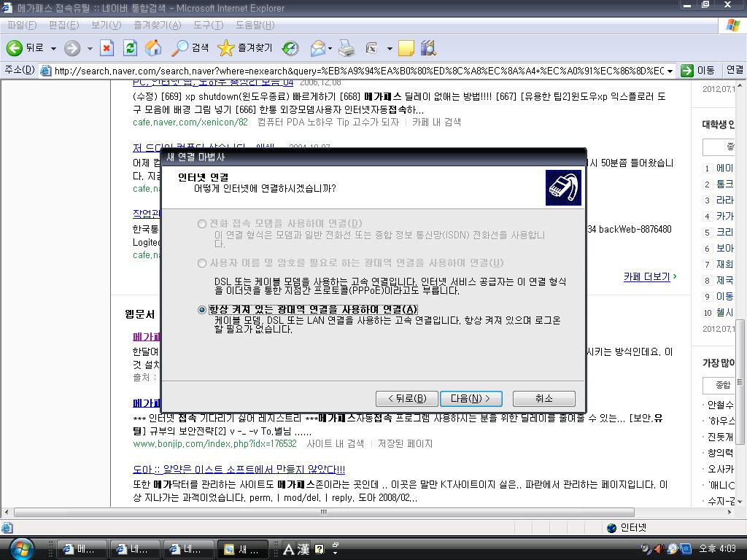The image size is (747, 560).
Task: Click the Mail envelope icon
Action: point(317,47)
